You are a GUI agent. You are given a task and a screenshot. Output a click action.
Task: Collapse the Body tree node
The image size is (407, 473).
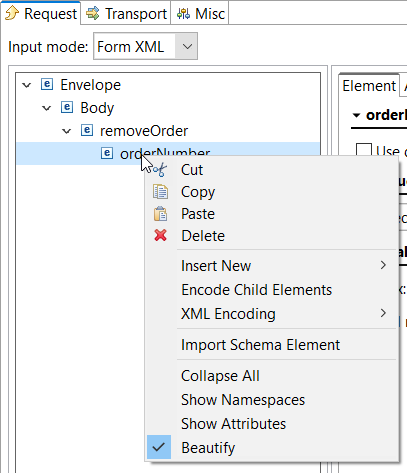click(x=47, y=108)
